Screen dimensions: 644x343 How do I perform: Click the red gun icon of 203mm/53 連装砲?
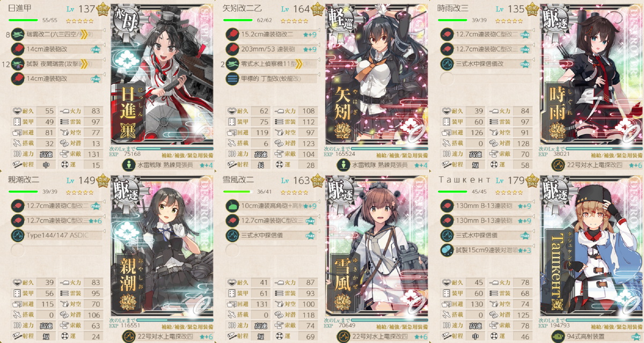(231, 49)
